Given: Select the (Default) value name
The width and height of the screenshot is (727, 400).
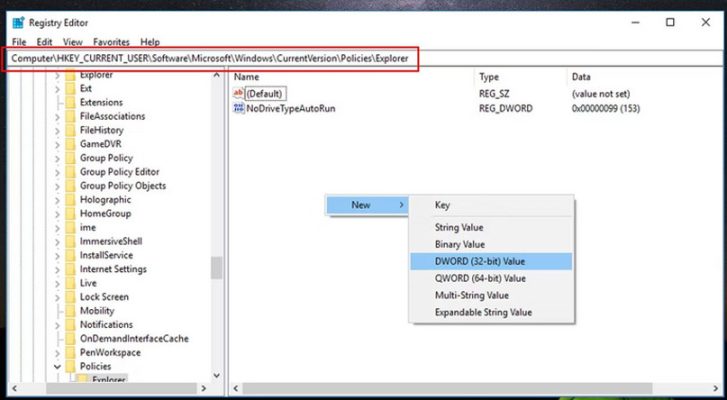Looking at the screenshot, I should pyautogui.click(x=264, y=94).
